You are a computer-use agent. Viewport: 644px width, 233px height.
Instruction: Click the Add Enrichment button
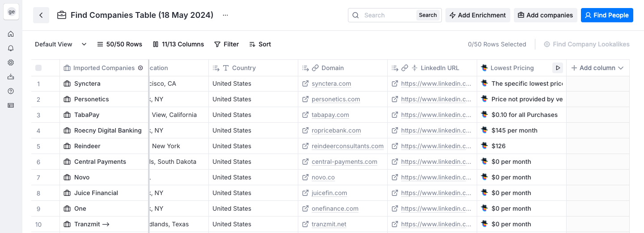click(477, 15)
